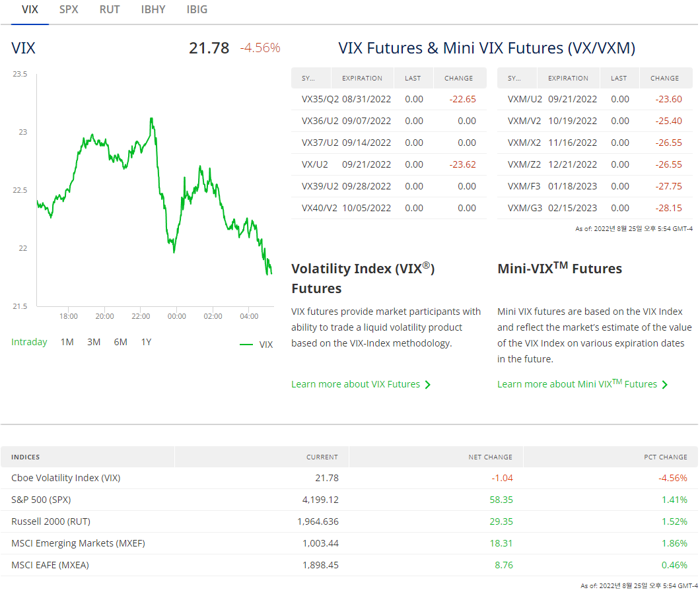Select the VXM/Z2 symbol
700x598 pixels.
pyautogui.click(x=524, y=164)
